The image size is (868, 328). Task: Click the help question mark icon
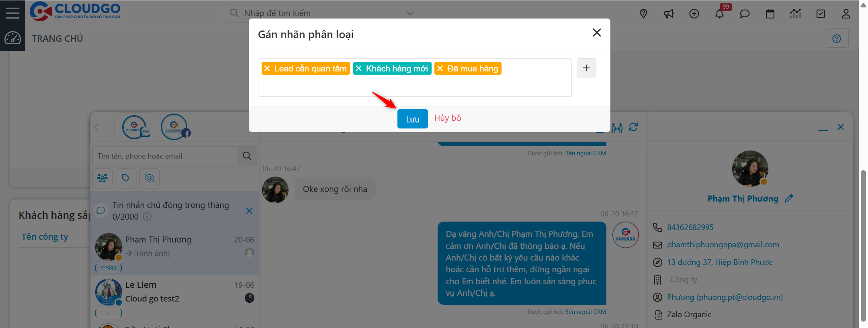pyautogui.click(x=837, y=39)
